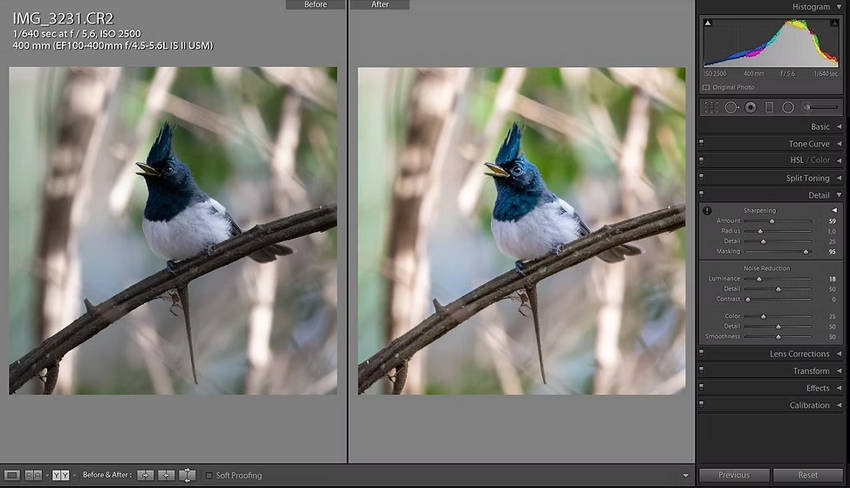Enable the Soft Proofing checkbox
Screen dimensions: 850x488
point(209,476)
